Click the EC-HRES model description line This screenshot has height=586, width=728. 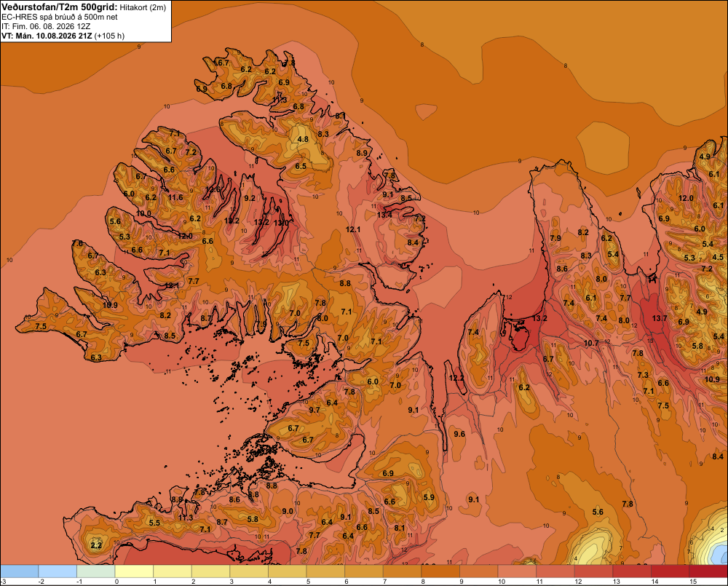59,17
